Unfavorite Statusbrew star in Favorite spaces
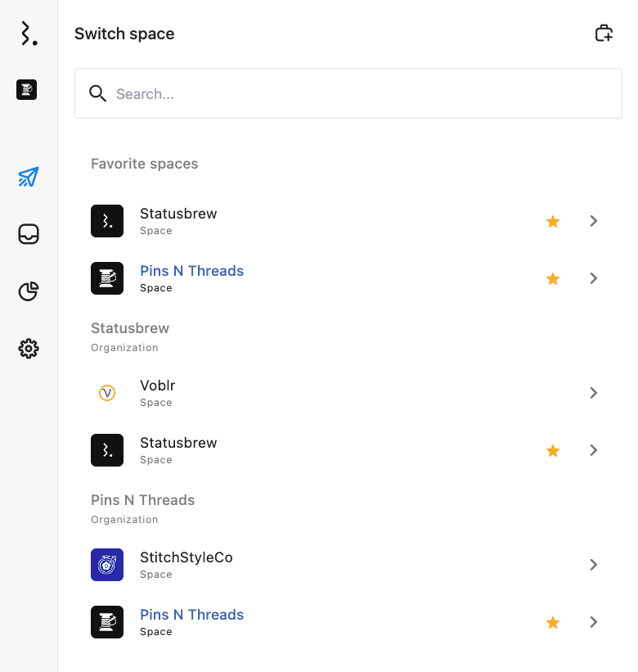Viewport: 638px width, 672px height. click(553, 221)
